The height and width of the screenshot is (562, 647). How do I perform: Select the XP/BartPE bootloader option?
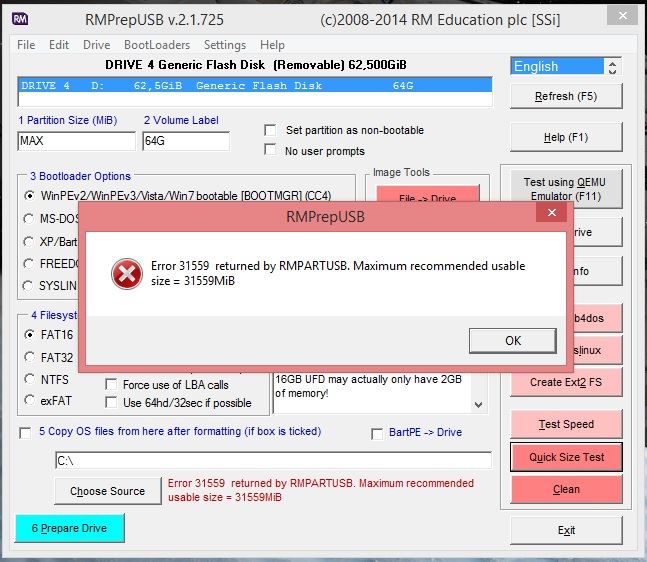[x=28, y=241]
